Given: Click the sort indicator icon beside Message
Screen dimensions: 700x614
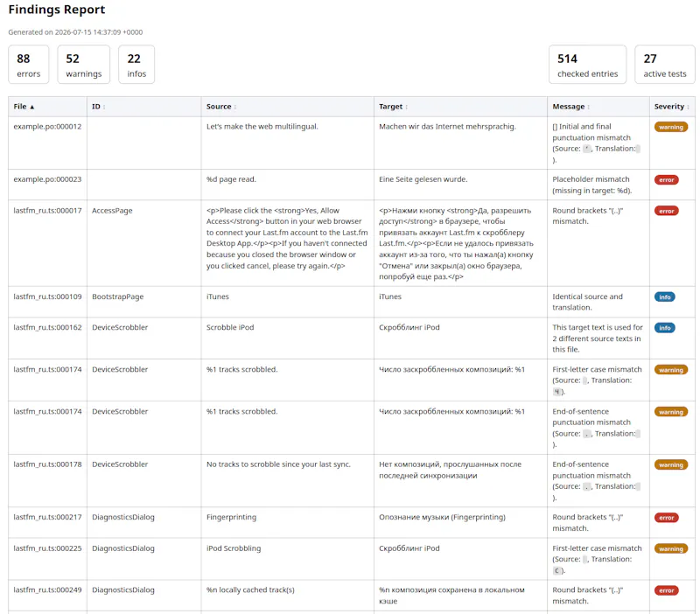Looking at the screenshot, I should (589, 107).
